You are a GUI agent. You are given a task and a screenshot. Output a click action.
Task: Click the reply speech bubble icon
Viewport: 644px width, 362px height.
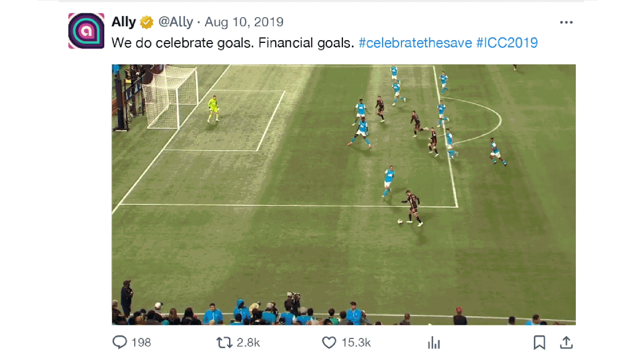pos(120,342)
